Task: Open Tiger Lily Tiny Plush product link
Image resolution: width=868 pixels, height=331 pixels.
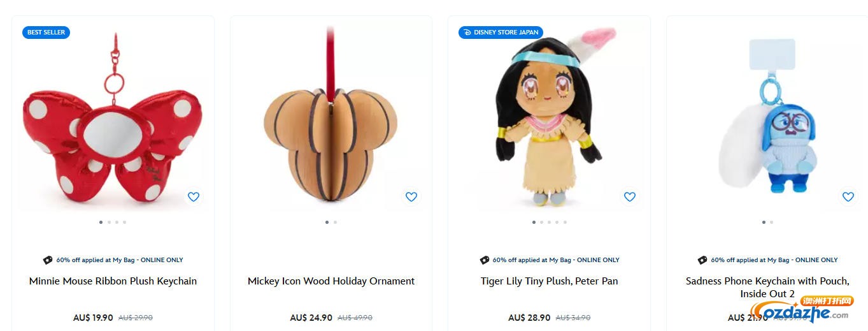Action: (x=549, y=281)
